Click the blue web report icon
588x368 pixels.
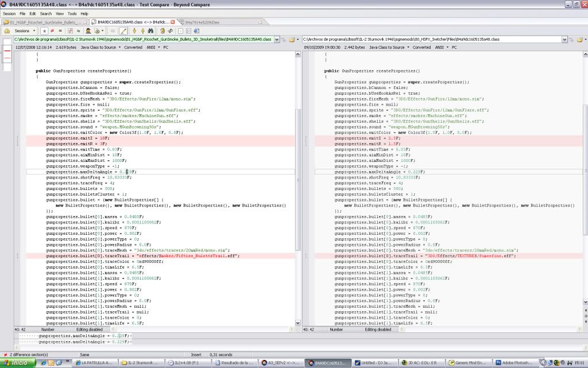tap(196, 31)
